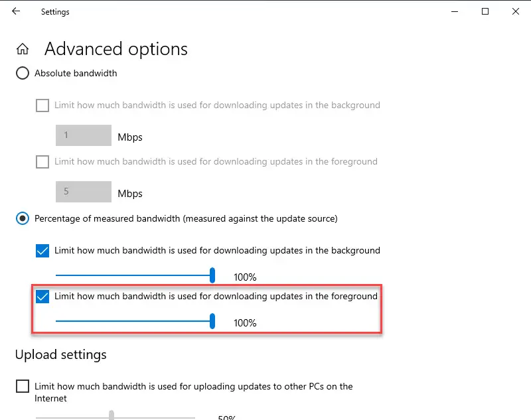The image size is (531, 420).
Task: Click the foreground percentage slider track
Action: click(133, 321)
